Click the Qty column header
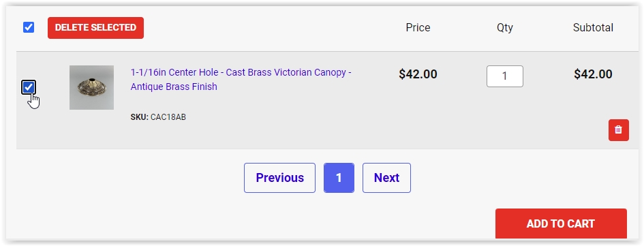Image resolution: width=644 pixels, height=246 pixels. pyautogui.click(x=505, y=27)
